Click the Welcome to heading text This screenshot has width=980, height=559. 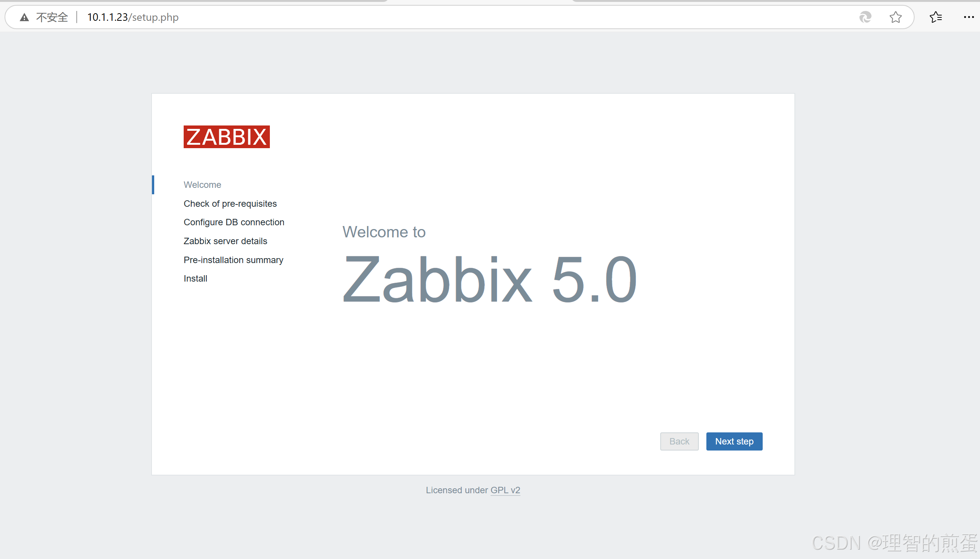(x=384, y=232)
